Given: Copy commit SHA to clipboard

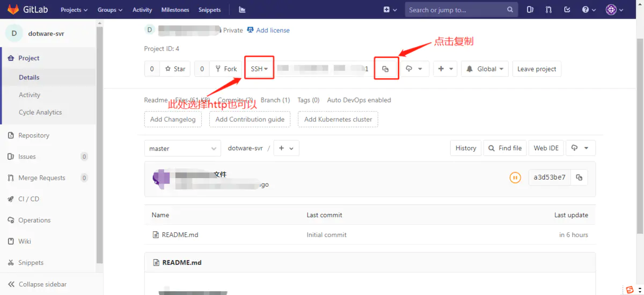Looking at the screenshot, I should [579, 178].
